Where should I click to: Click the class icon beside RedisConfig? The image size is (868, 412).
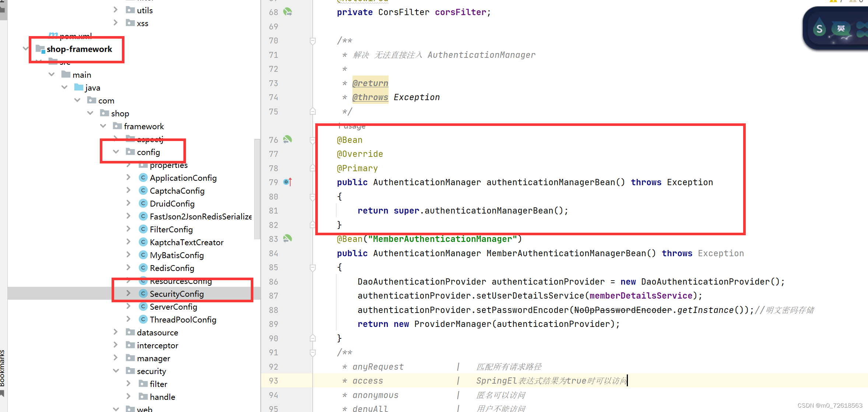click(x=143, y=268)
